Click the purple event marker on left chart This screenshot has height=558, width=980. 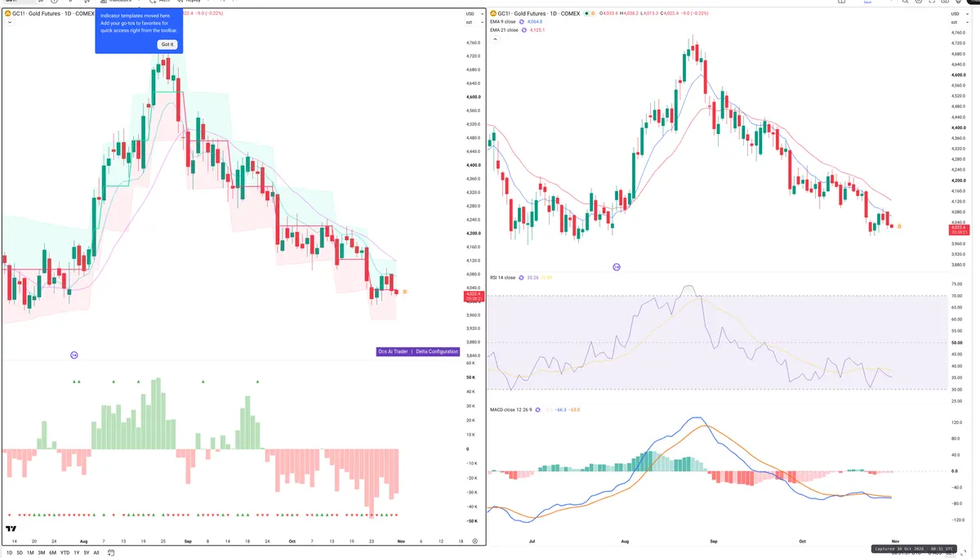tap(74, 355)
